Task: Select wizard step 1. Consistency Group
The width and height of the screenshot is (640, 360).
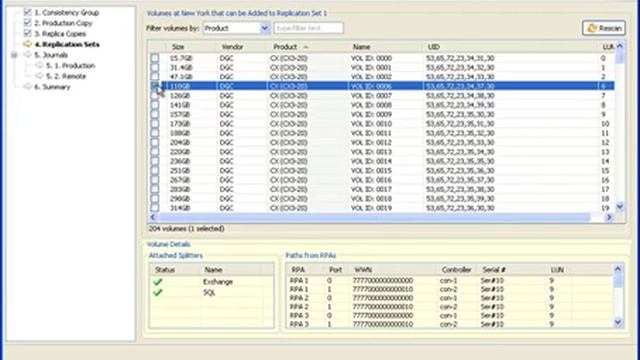Action: pyautogui.click(x=67, y=13)
